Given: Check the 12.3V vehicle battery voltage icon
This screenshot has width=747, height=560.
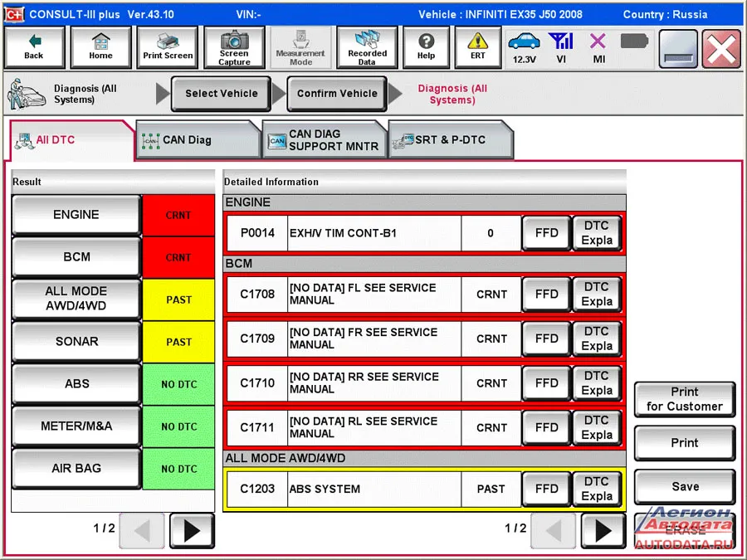Looking at the screenshot, I should pyautogui.click(x=524, y=47).
